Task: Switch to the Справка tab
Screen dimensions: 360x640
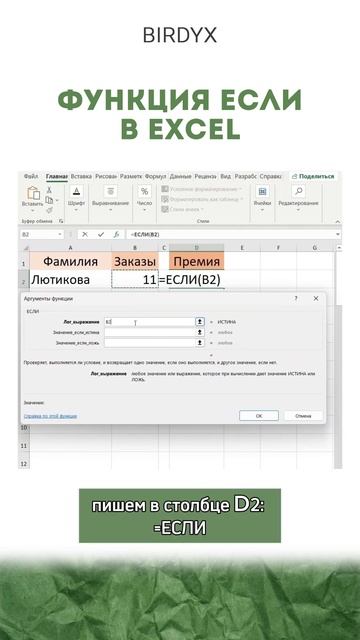Action: [x=270, y=176]
